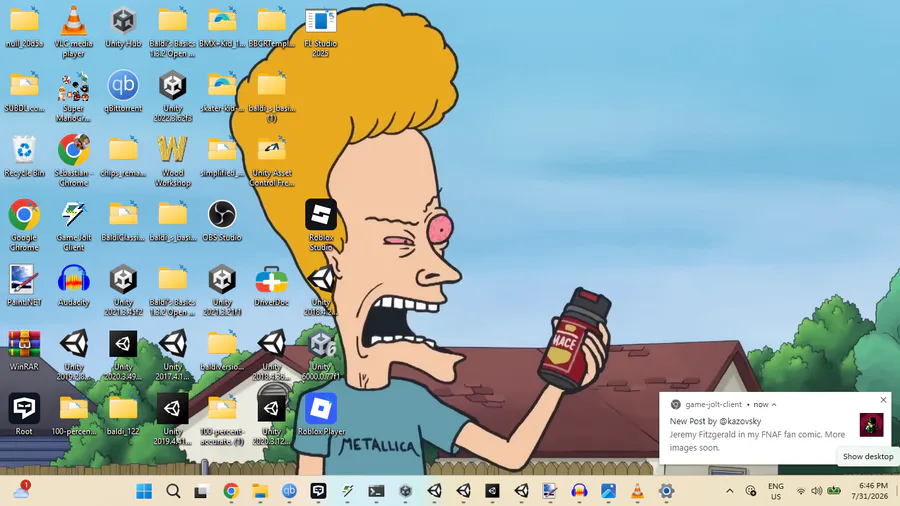Launch Unity 6000.0.77f1 desktop shortcut
This screenshot has width=900, height=506.
[320, 354]
